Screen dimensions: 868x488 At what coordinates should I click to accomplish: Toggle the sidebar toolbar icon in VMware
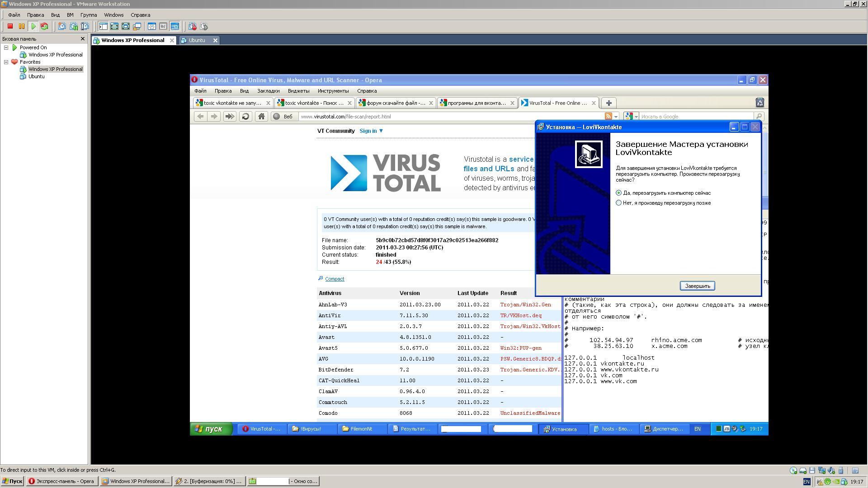103,27
